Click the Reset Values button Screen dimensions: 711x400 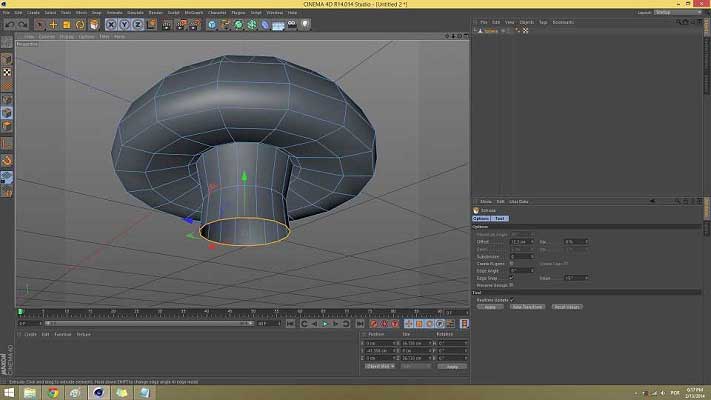coord(567,306)
